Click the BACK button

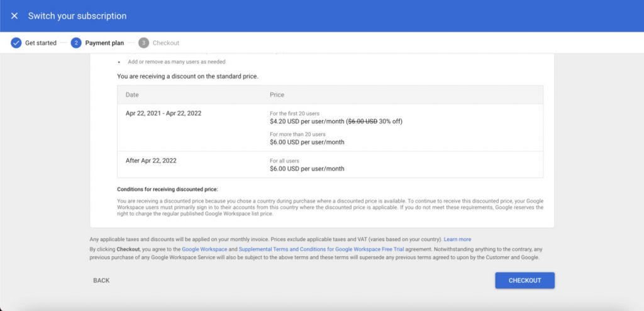(x=101, y=281)
